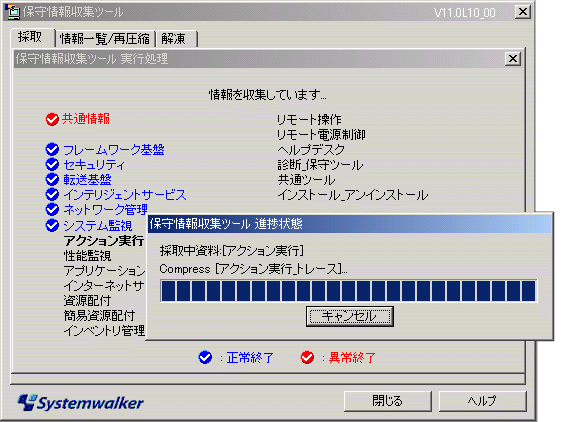The height and width of the screenshot is (422, 565).
Task: Select the ヘルプデスク entry
Action: tap(311, 150)
